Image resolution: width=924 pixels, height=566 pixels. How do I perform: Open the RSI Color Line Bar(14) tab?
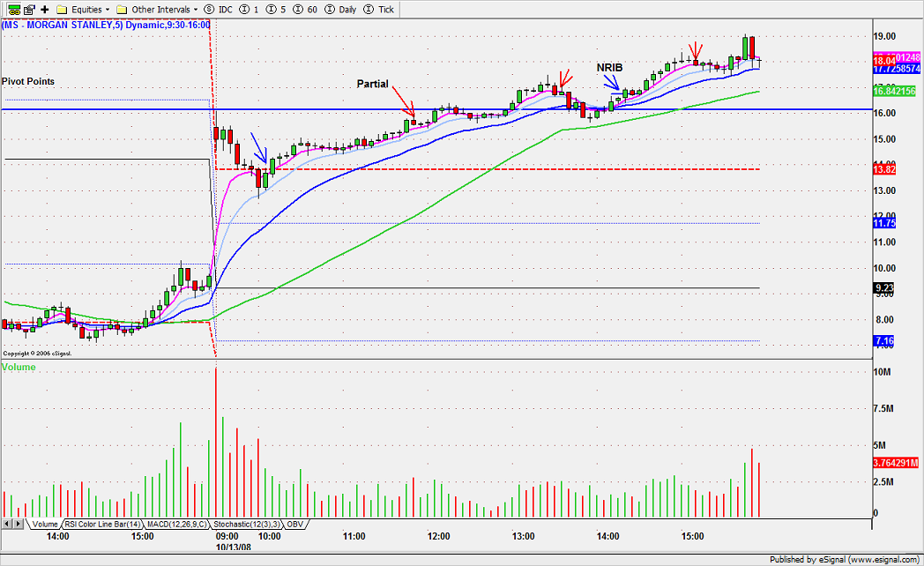[103, 525]
